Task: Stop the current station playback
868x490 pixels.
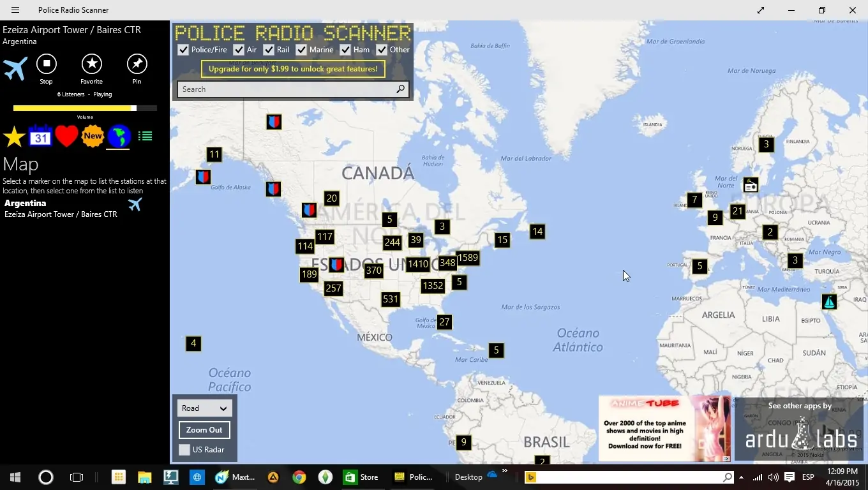Action: (46, 64)
